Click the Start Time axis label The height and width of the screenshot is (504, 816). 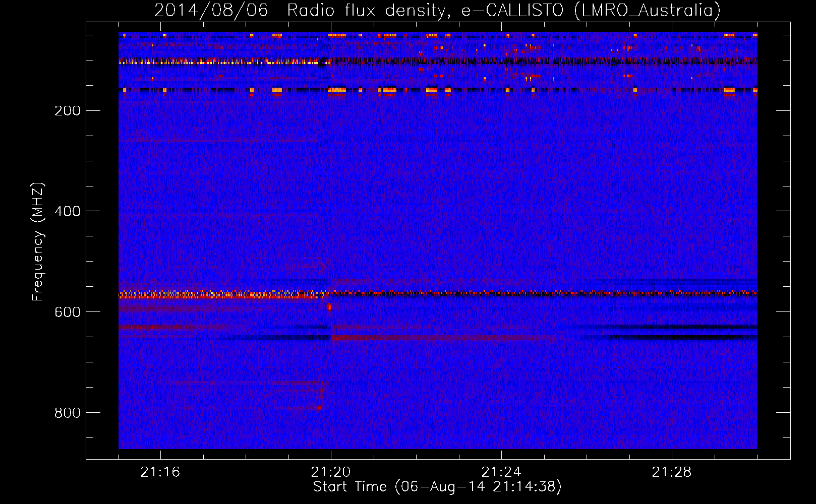tap(437, 487)
